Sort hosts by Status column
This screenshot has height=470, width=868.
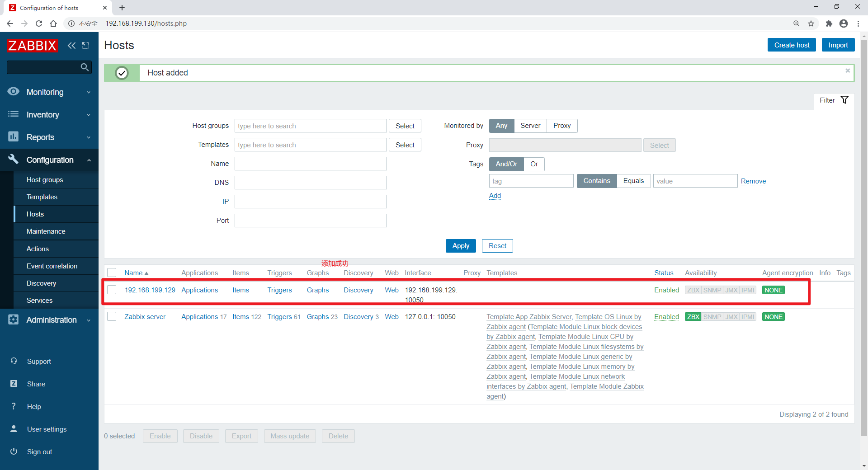(664, 273)
